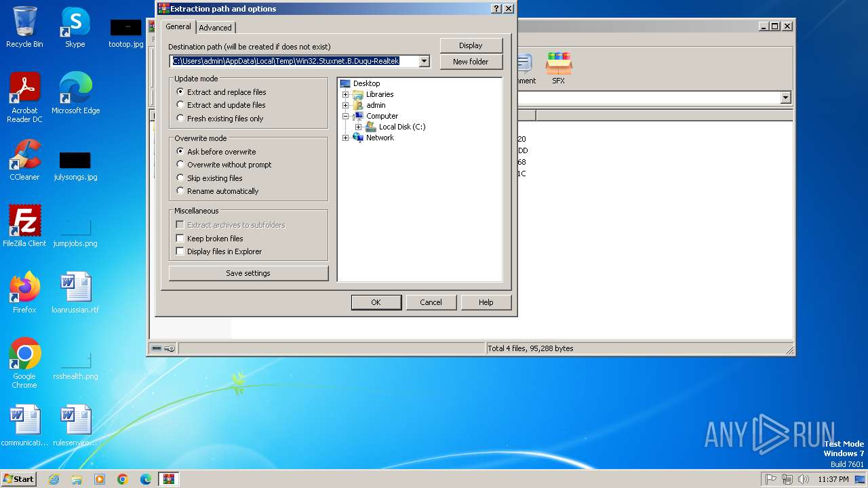868x488 pixels.
Task: Expand the admin tree node
Action: [345, 105]
